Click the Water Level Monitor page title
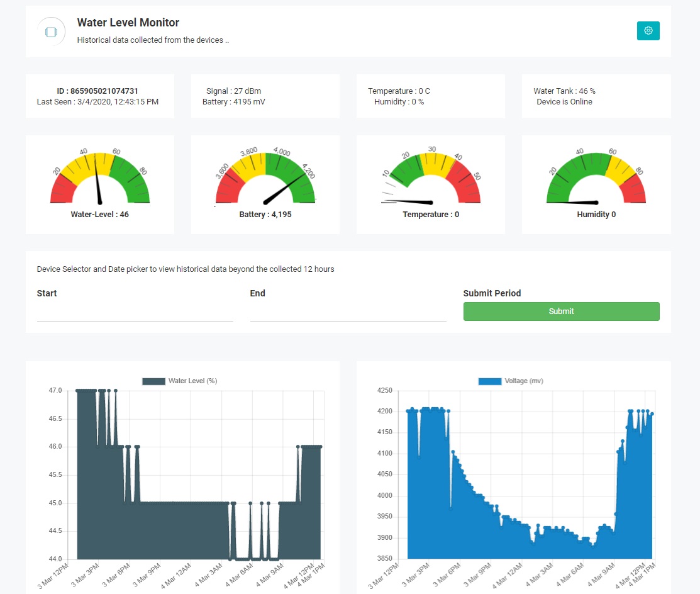The width and height of the screenshot is (700, 594). (128, 23)
